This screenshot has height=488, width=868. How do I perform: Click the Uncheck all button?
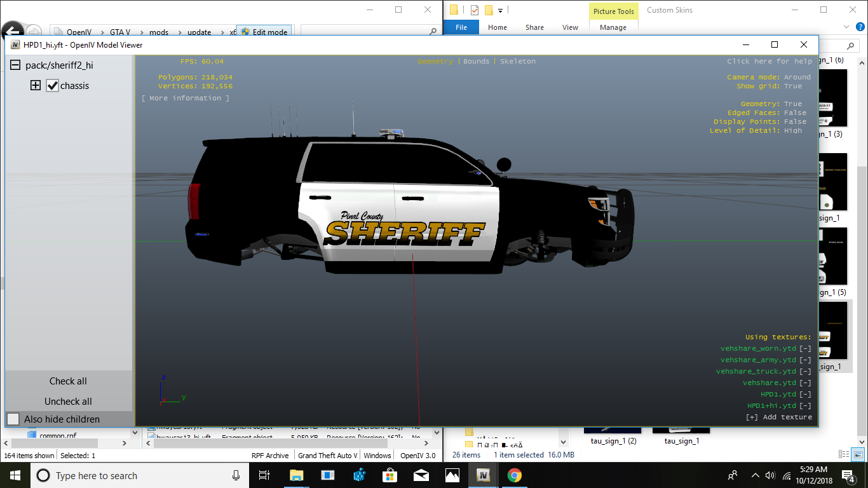click(68, 402)
